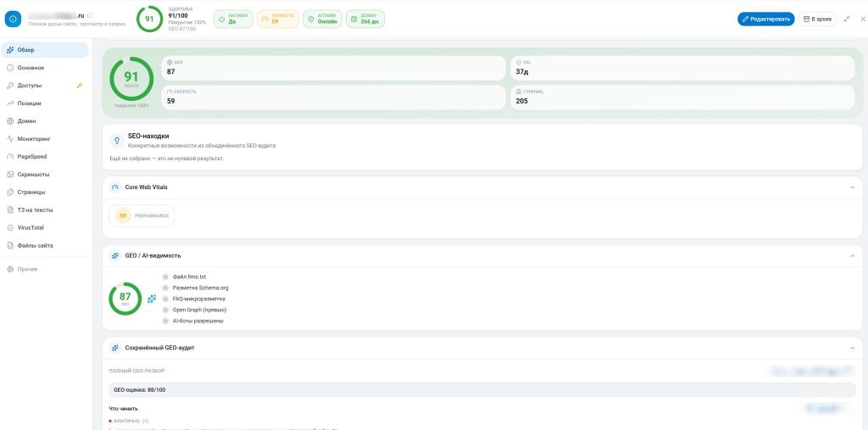Click the FAQ-микроразметка check item
The image size is (868, 430).
coord(194,299)
